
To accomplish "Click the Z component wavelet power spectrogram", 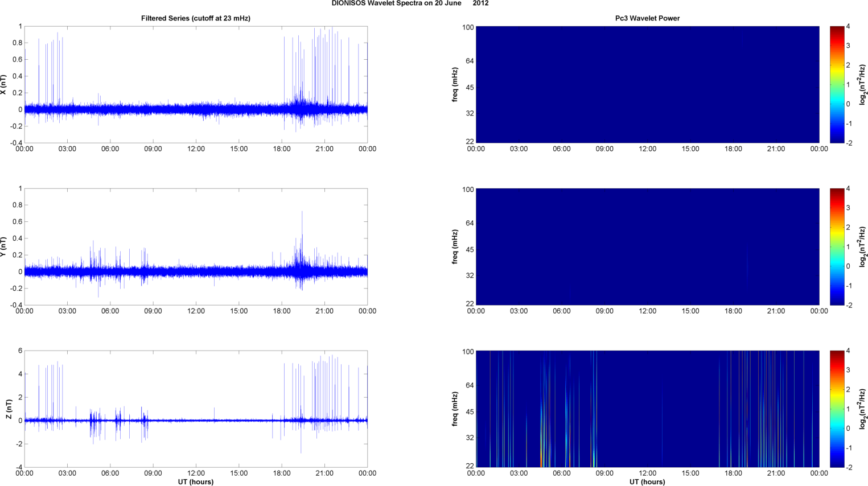I will pos(647,409).
